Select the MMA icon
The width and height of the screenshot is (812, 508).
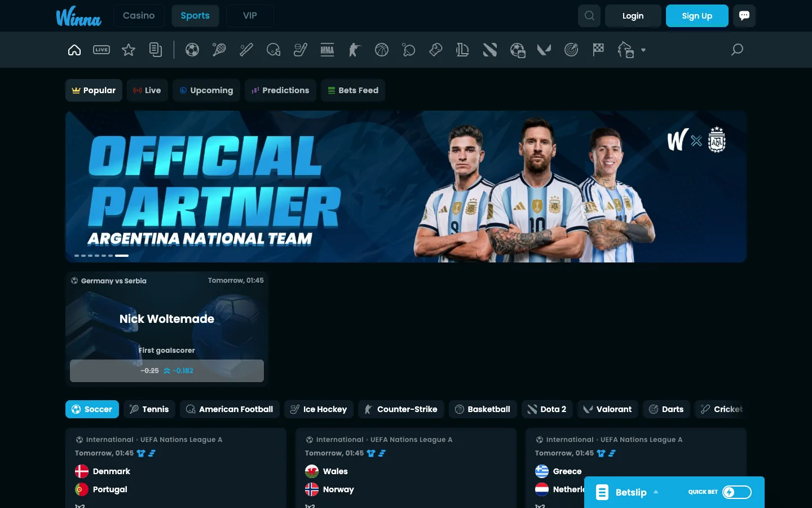[328, 50]
